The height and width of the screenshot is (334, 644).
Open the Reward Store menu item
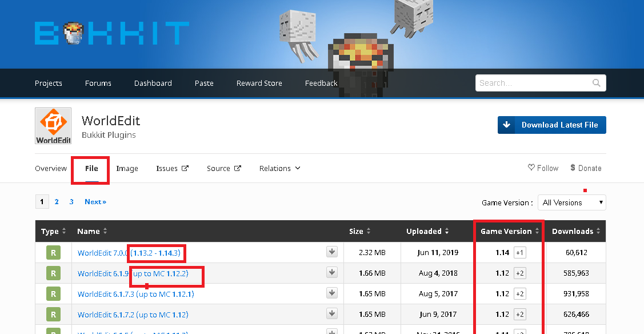click(x=259, y=83)
